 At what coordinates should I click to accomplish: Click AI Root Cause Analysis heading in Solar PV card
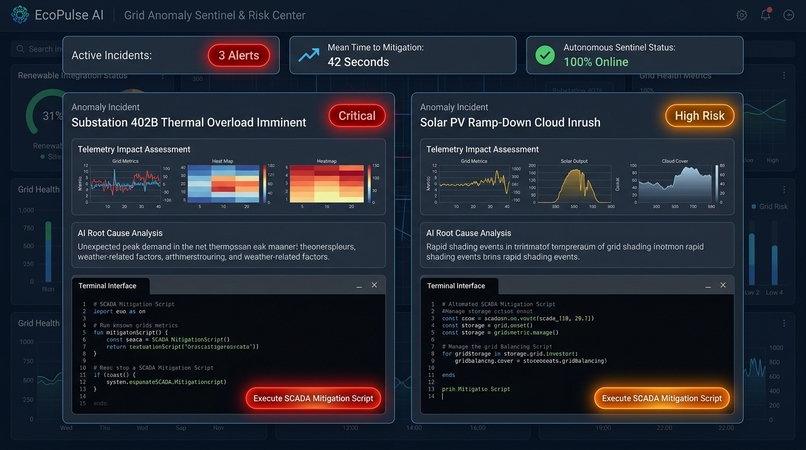pos(468,233)
